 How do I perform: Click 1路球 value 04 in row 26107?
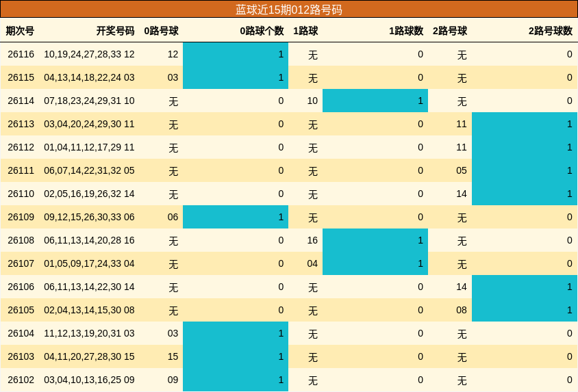(x=312, y=263)
